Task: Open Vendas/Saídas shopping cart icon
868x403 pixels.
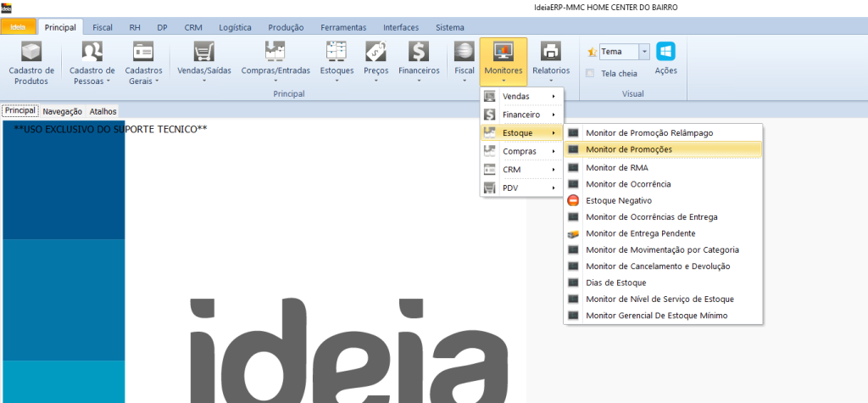Action: [203, 53]
